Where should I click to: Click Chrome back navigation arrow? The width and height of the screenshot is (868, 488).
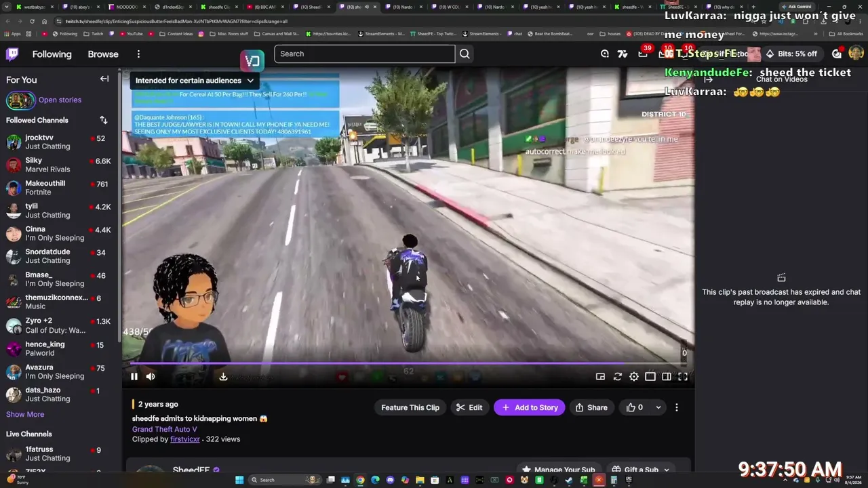click(x=7, y=21)
